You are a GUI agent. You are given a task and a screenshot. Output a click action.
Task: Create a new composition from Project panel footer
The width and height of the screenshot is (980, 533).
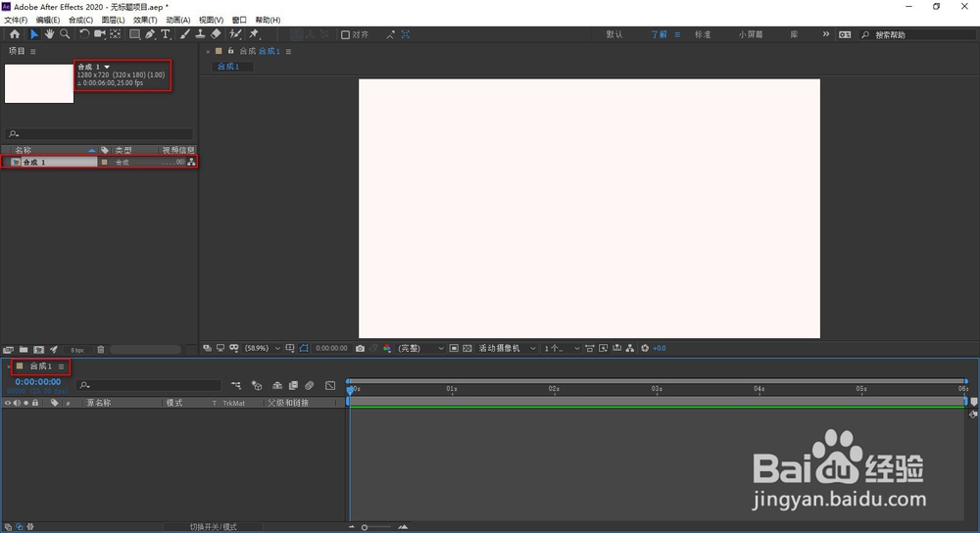(x=39, y=350)
